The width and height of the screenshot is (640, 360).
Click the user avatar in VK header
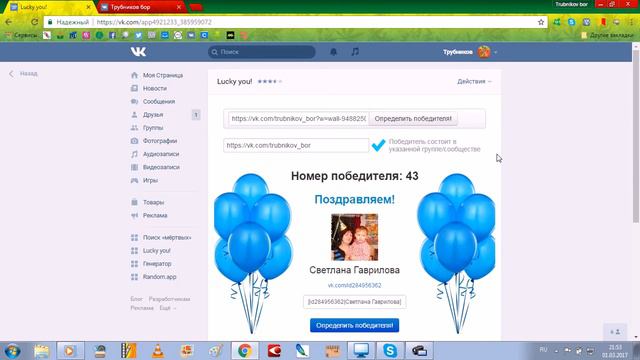484,52
